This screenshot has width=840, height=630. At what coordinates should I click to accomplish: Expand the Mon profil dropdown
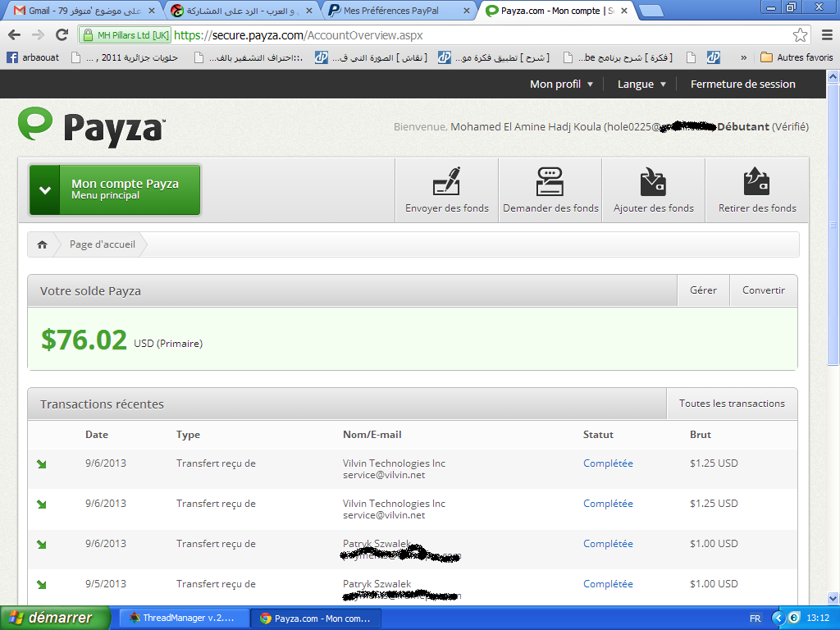click(561, 84)
